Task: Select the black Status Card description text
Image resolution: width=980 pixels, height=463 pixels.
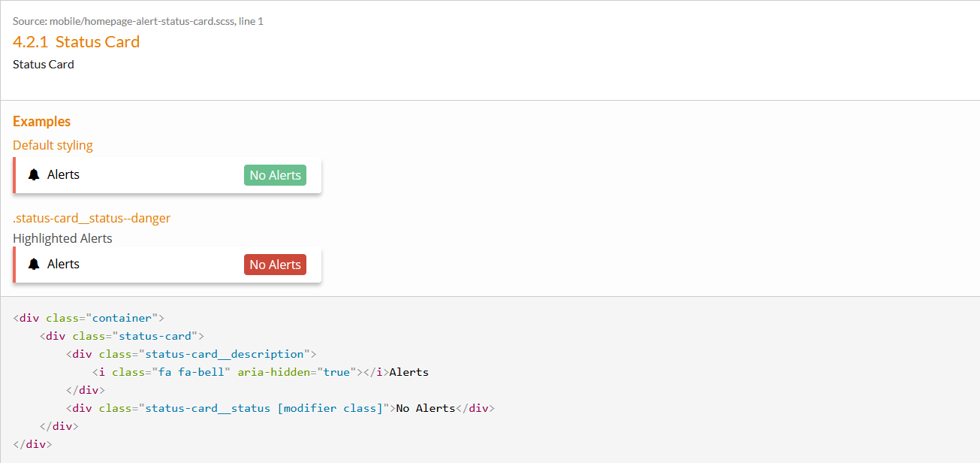Action: coord(44,64)
